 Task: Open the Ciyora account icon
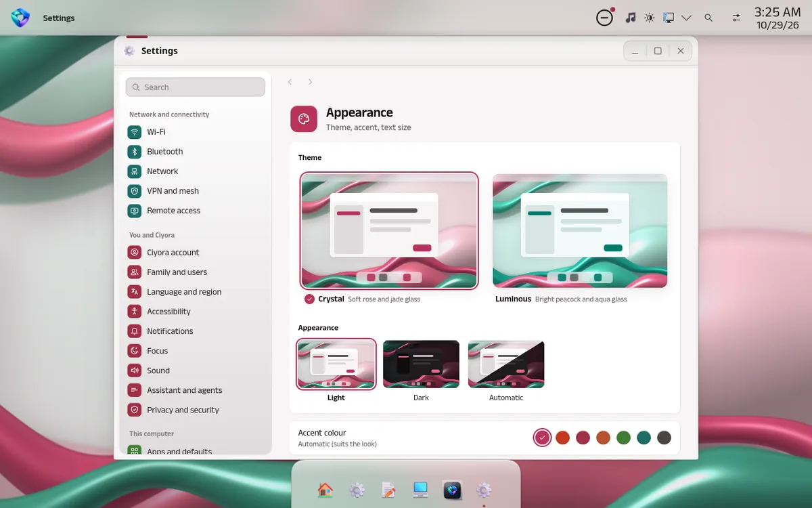(135, 253)
